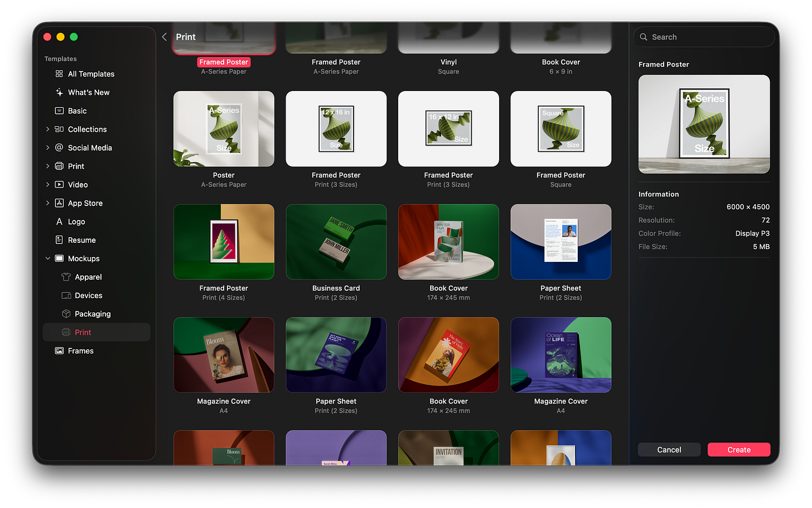Click the App Store icon in sidebar
812x508 pixels.
point(59,203)
